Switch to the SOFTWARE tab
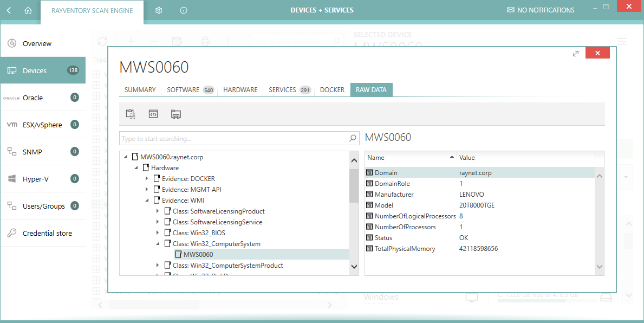Viewport: 644px width, 323px height. [x=183, y=90]
